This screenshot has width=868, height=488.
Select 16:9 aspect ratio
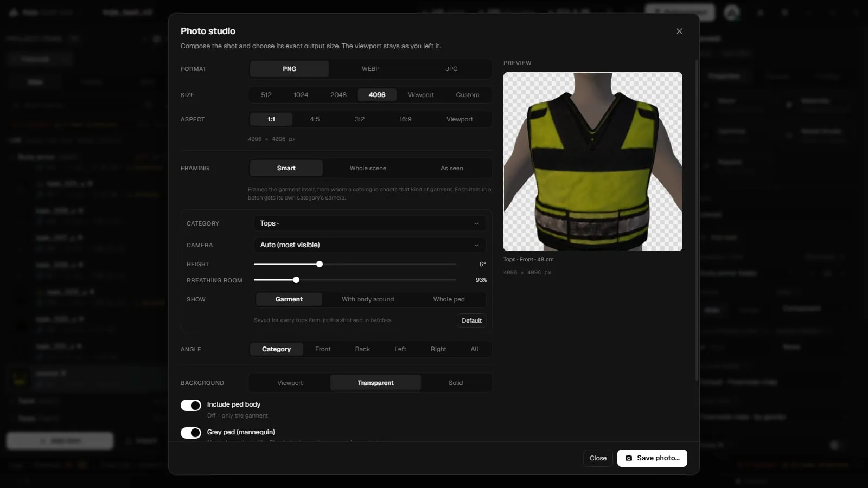[x=405, y=119]
